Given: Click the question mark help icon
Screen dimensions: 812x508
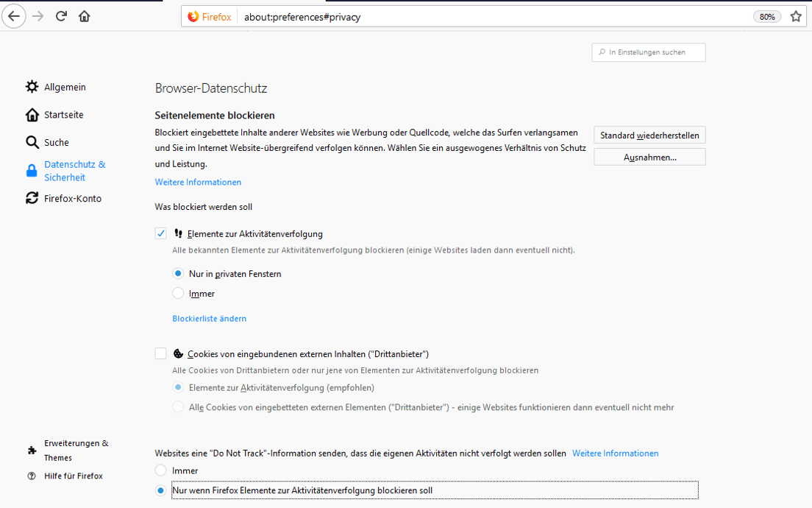Looking at the screenshot, I should [32, 476].
